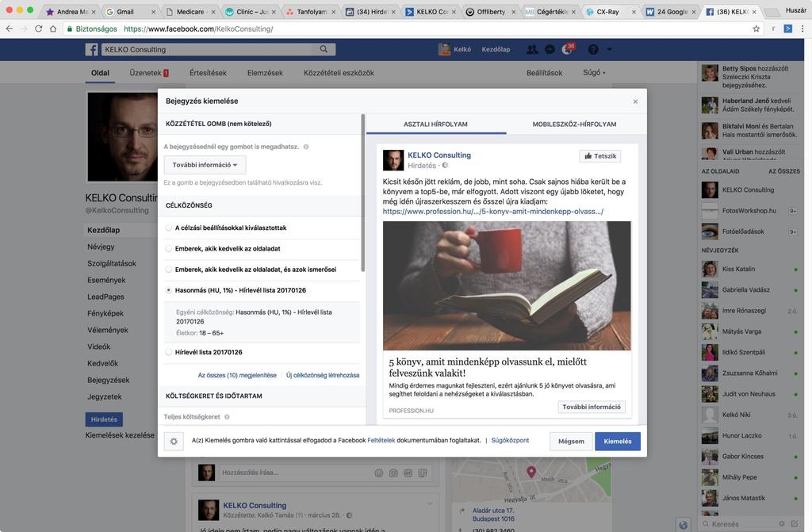Image resolution: width=812 pixels, height=532 pixels.
Task: Click the GIF icon in the comment box
Action: pos(408,473)
